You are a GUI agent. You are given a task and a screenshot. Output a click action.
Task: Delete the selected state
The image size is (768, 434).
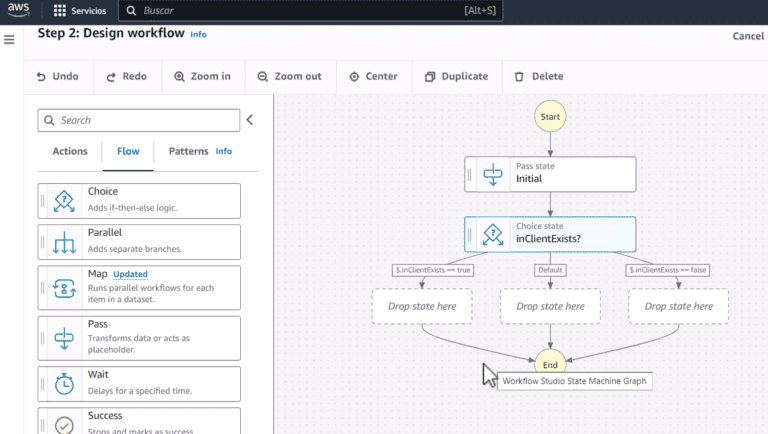coord(539,76)
